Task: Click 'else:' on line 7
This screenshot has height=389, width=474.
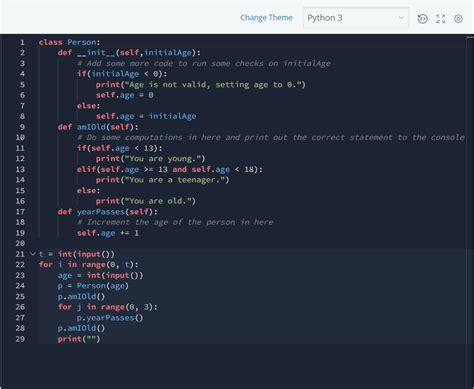Action: pos(88,106)
